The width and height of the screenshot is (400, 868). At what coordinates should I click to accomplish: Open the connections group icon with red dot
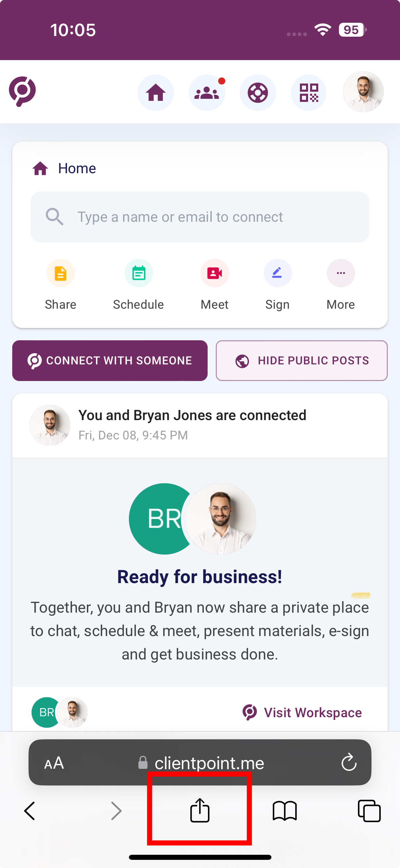(x=207, y=92)
